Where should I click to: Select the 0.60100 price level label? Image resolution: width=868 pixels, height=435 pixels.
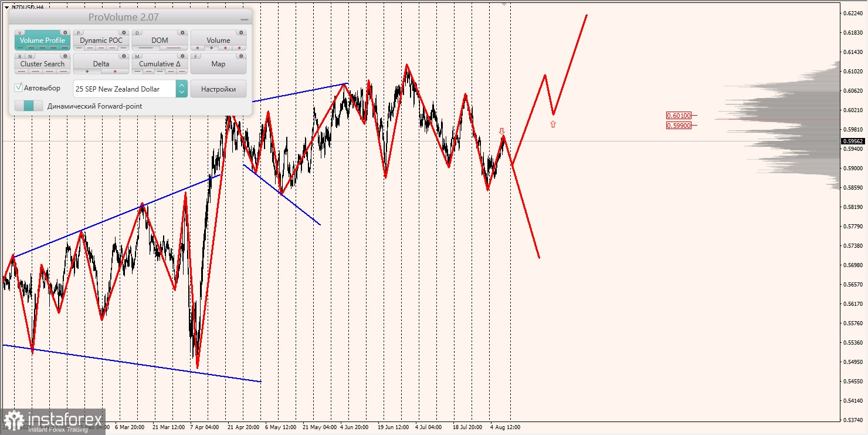679,116
